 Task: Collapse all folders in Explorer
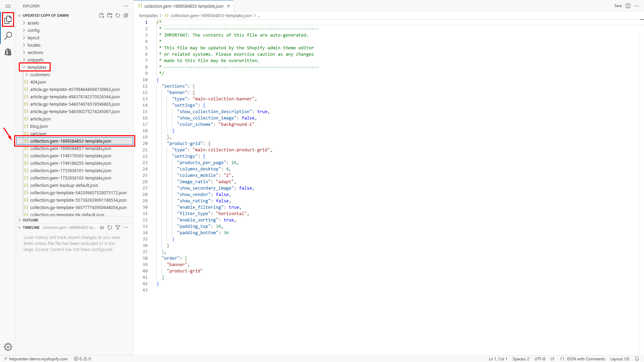point(126,15)
